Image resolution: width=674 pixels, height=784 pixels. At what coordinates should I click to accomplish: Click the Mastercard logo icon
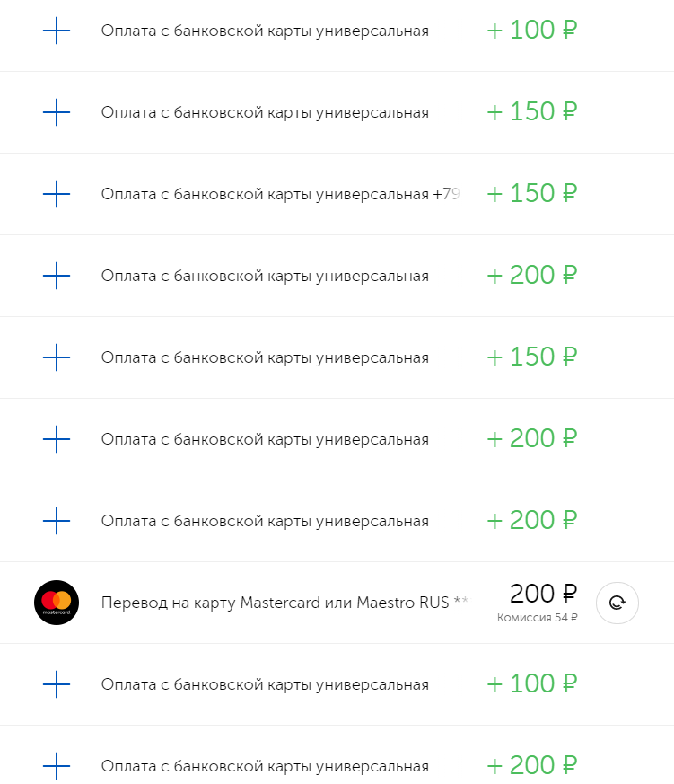[57, 603]
